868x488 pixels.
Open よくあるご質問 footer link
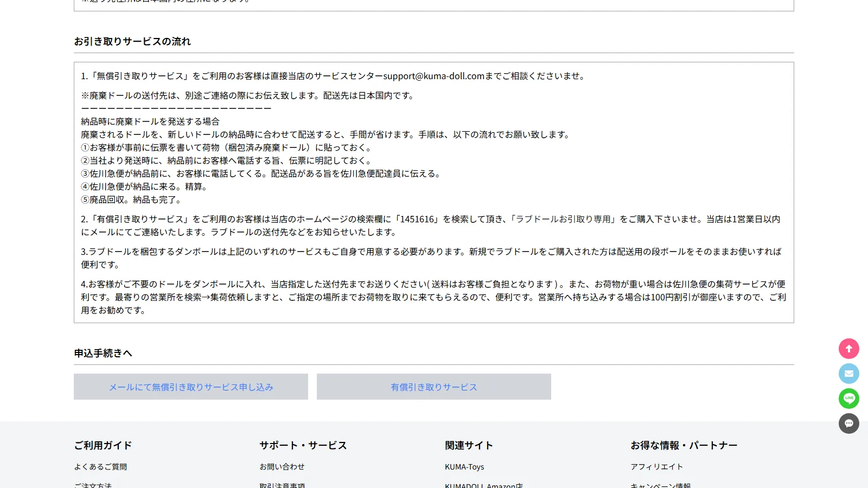100,467
